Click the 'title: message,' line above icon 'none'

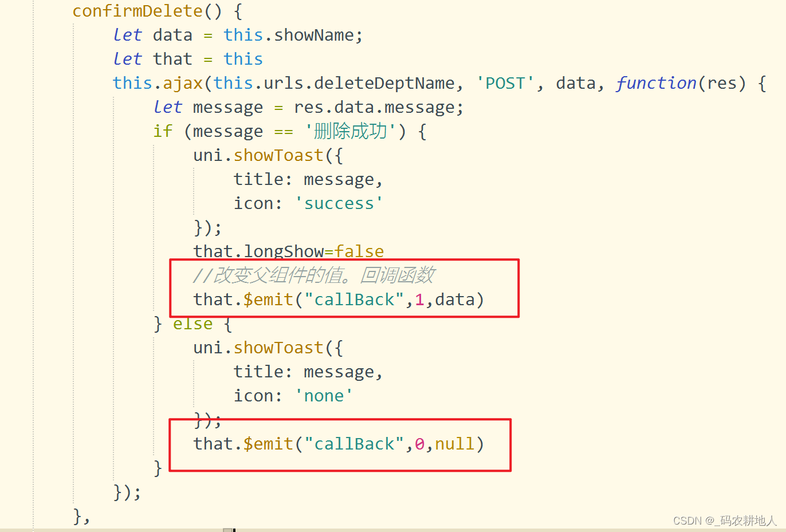[308, 372]
